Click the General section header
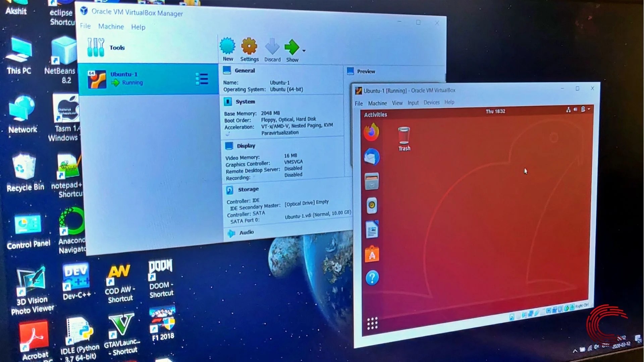 pyautogui.click(x=245, y=71)
